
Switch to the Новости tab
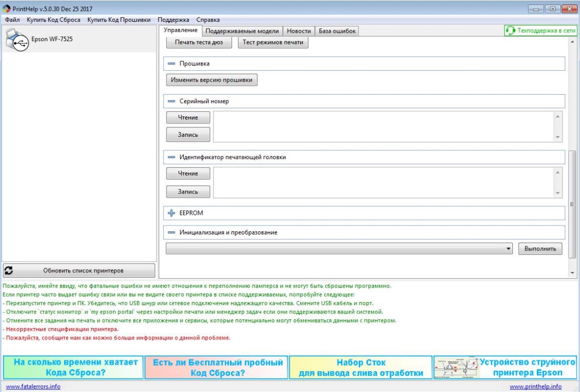click(x=299, y=31)
